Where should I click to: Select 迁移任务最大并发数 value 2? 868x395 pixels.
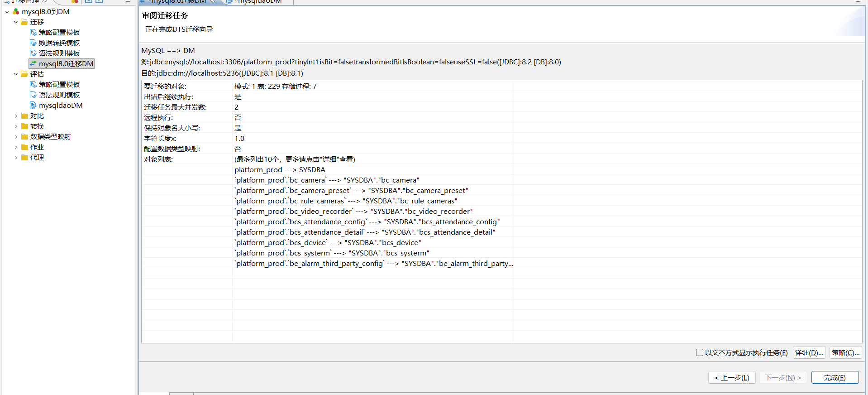(236, 107)
